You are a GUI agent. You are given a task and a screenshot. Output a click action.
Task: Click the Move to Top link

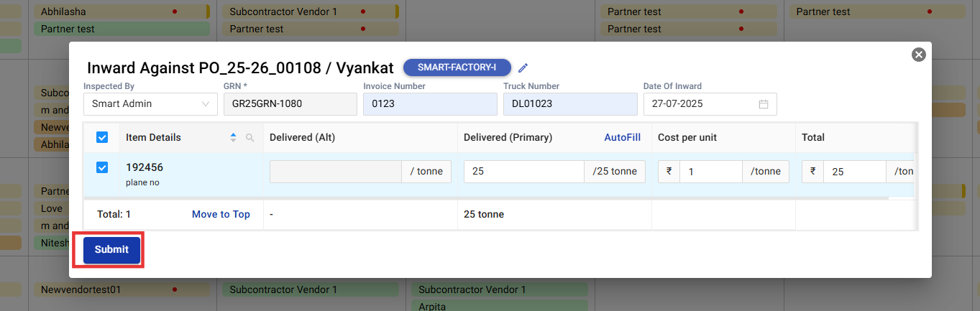(x=221, y=214)
